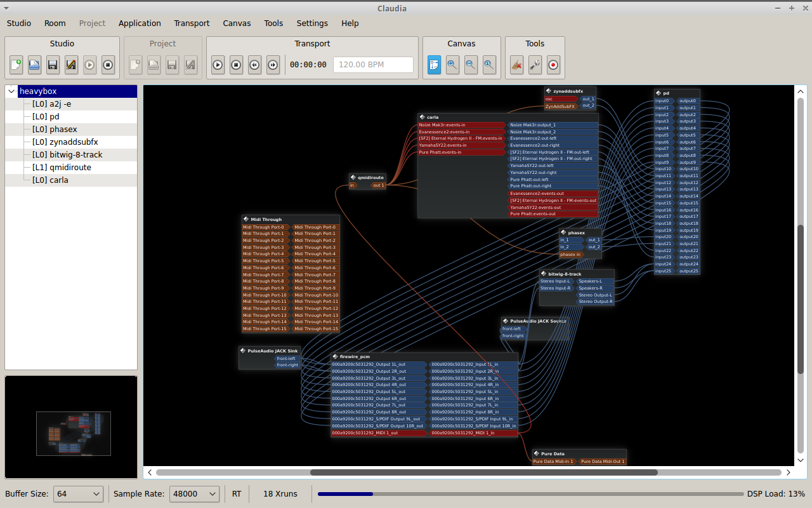Screen dimensions: 812x508
Task: Open the Transport menu
Action: [192, 23]
